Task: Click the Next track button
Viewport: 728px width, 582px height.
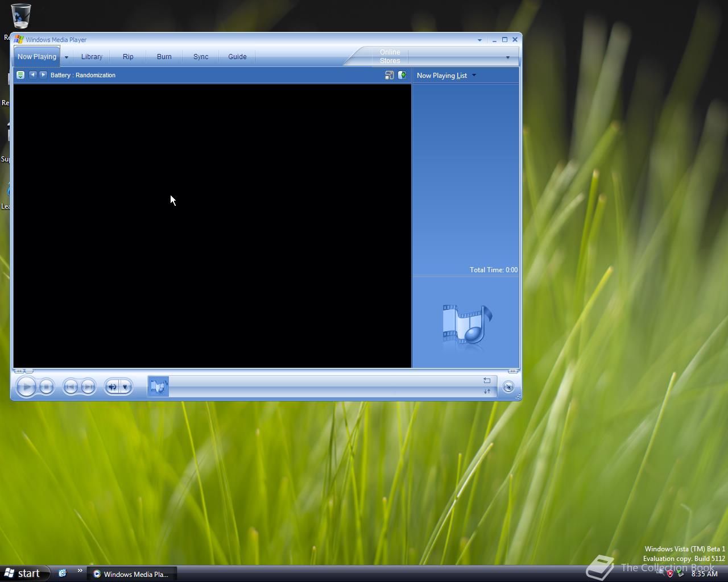Action: (x=88, y=387)
